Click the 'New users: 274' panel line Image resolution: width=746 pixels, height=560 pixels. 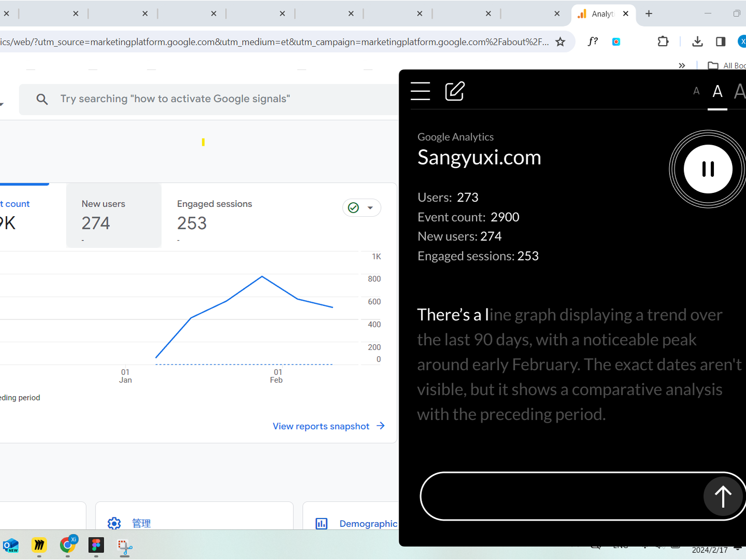(459, 236)
